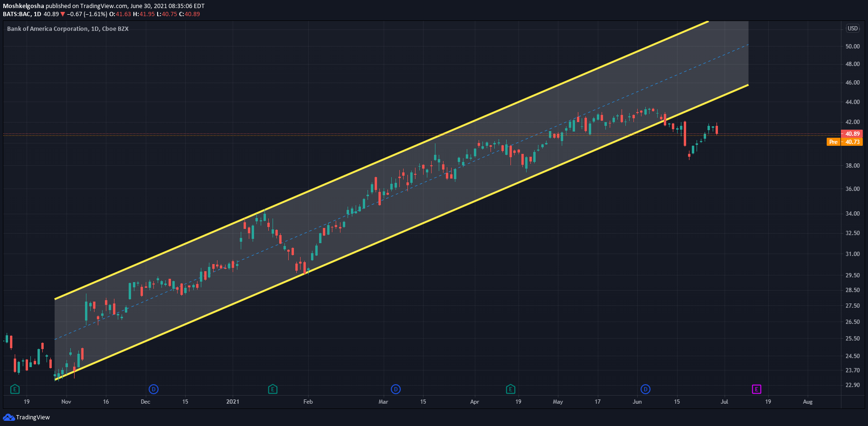
Task: Click the earnings E marker before Oct 19
Action: [x=15, y=389]
